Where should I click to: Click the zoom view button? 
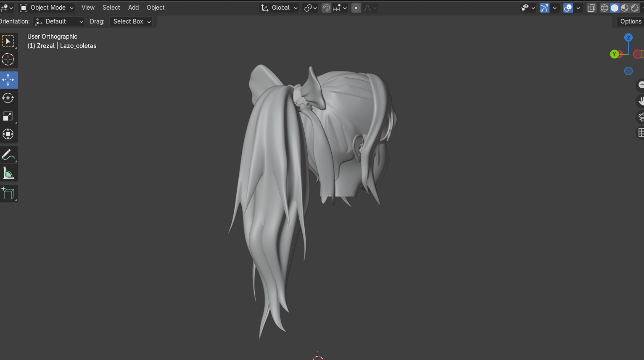point(641,85)
